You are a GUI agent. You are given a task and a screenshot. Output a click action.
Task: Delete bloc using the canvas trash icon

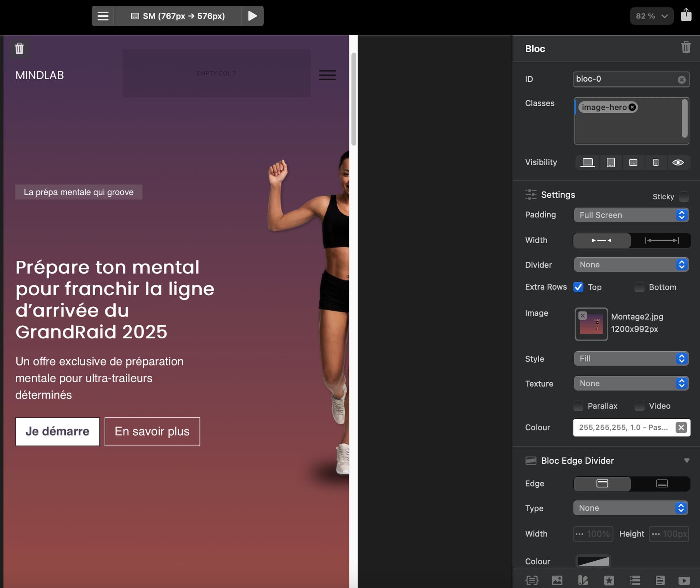(19, 48)
